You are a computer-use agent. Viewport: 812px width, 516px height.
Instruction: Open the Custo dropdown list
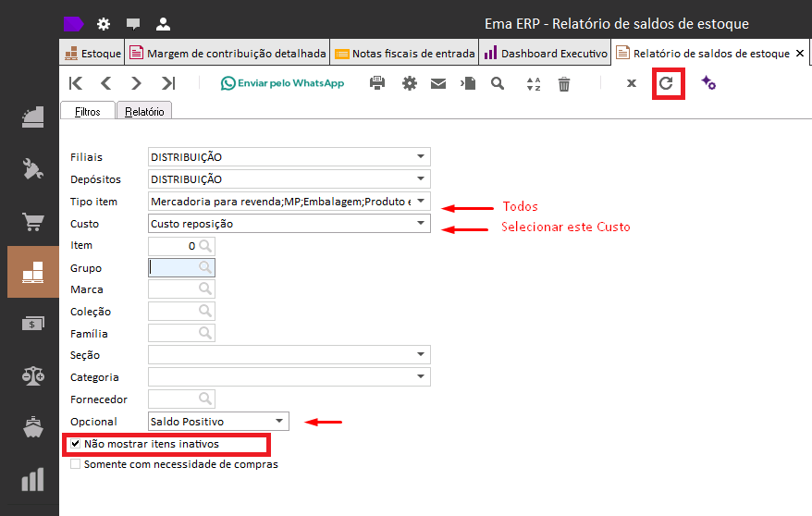point(421,224)
